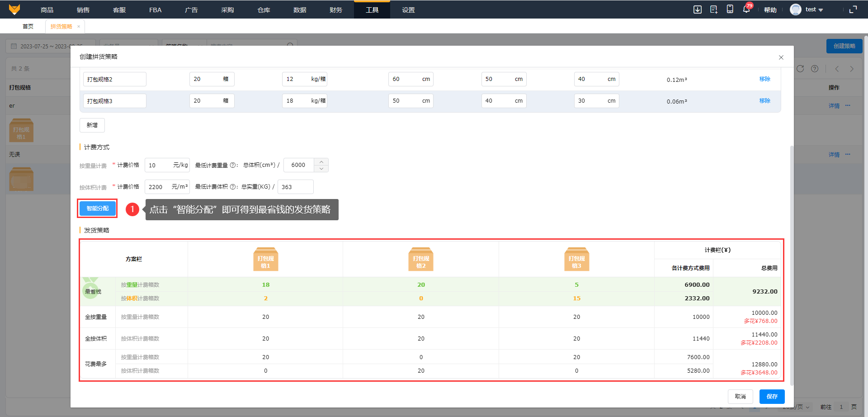This screenshot has height=417, width=868.
Task: Click the 打包规格3 box icon in 发货策略 table
Action: [x=576, y=259]
